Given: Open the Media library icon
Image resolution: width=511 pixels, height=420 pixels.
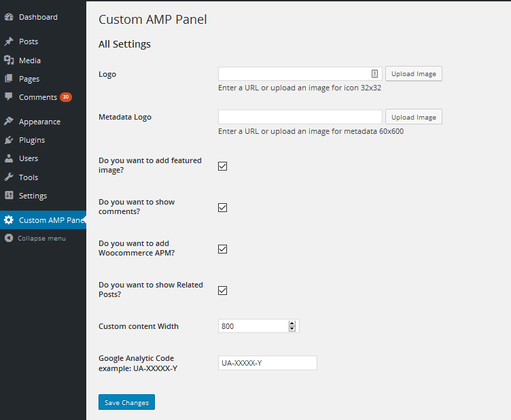Looking at the screenshot, I should [9, 60].
